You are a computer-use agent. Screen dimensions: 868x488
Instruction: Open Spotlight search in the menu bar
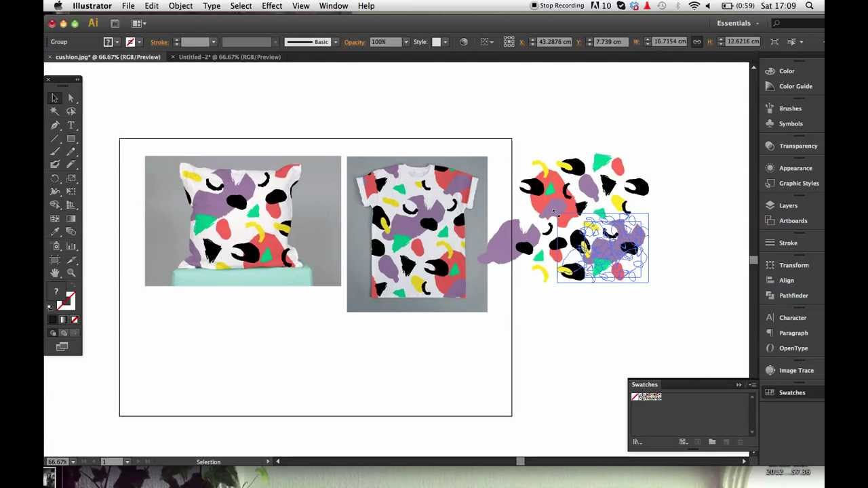[810, 6]
